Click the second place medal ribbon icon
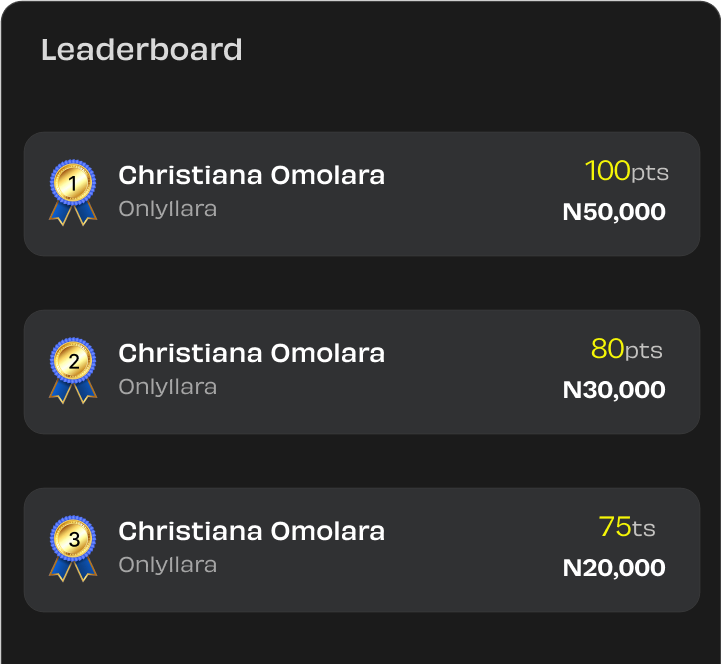721x664 pixels. coord(73,371)
